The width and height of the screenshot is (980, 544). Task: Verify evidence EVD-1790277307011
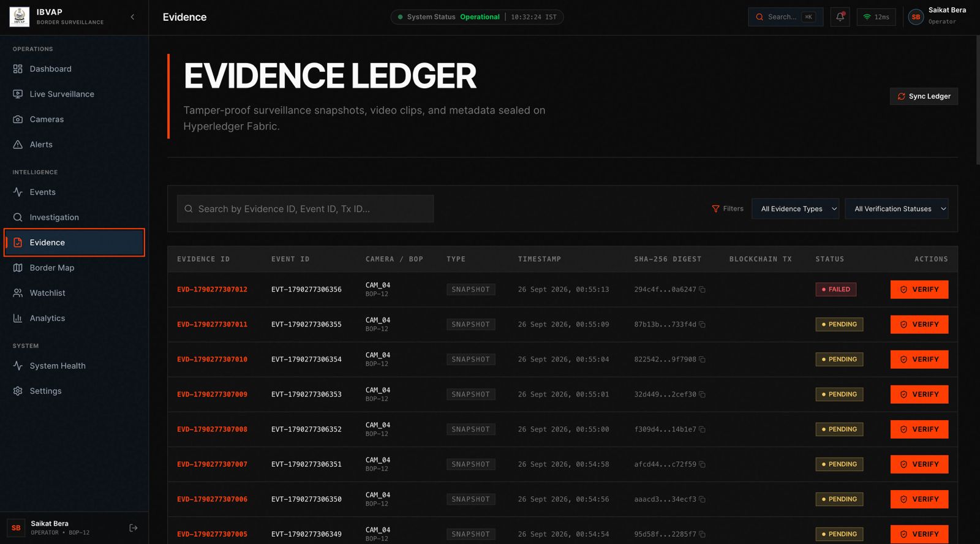pos(919,324)
